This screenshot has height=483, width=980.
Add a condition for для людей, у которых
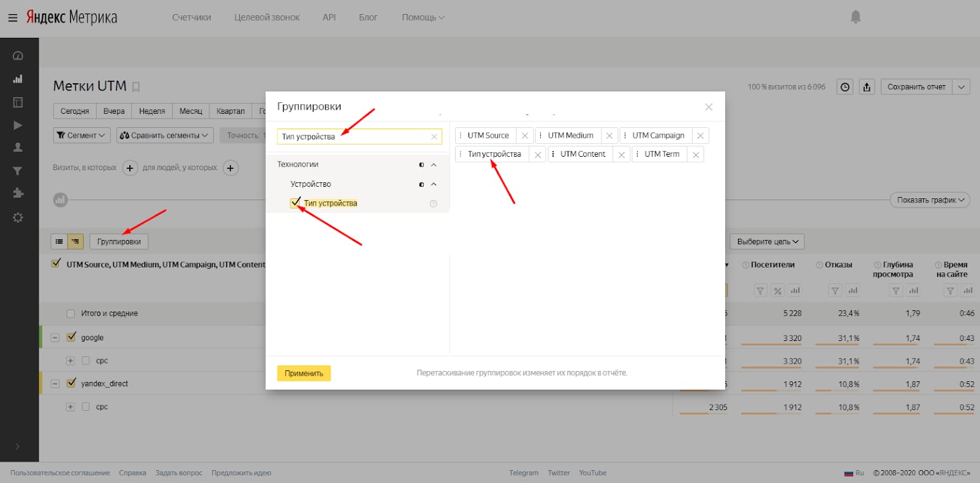tap(230, 168)
